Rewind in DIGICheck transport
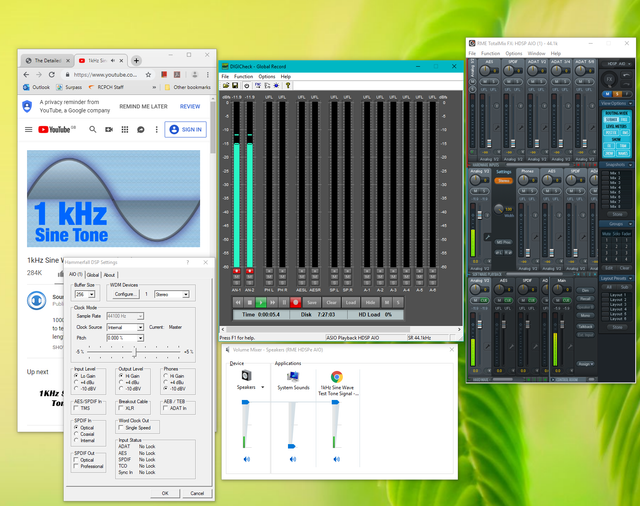The height and width of the screenshot is (506, 640). point(238,302)
